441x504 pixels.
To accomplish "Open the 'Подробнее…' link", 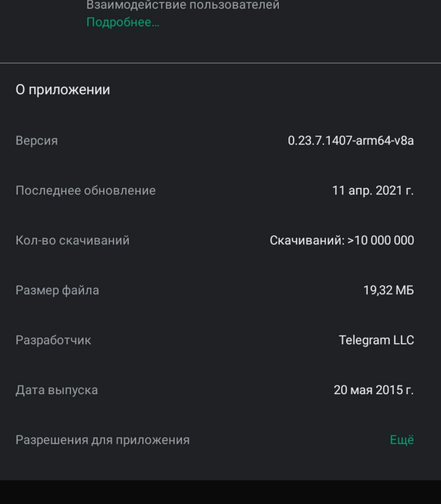I will 123,22.
